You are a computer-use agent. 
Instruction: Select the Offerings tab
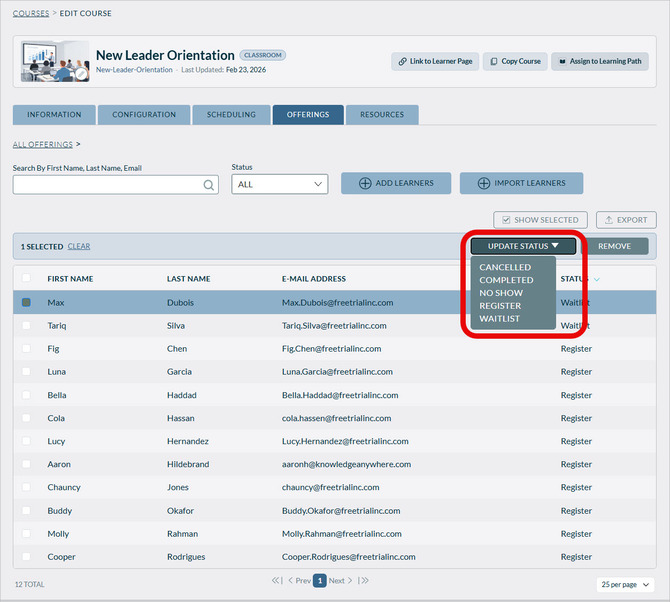(308, 115)
